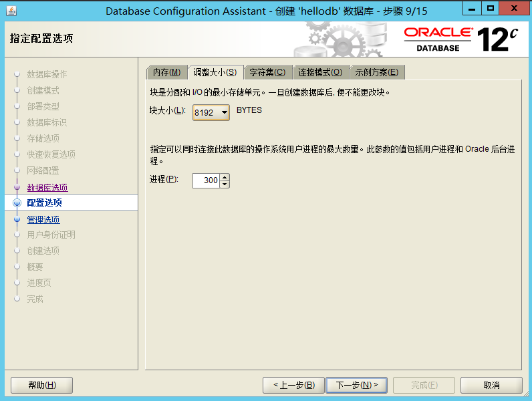The width and height of the screenshot is (532, 401).
Task: Click the 取消 button
Action: coord(491,385)
